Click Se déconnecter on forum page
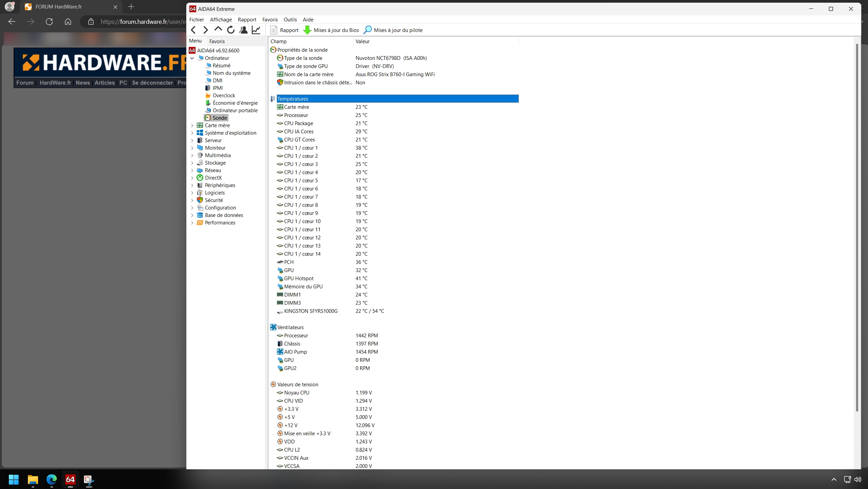The width and height of the screenshot is (868, 489). [x=152, y=83]
